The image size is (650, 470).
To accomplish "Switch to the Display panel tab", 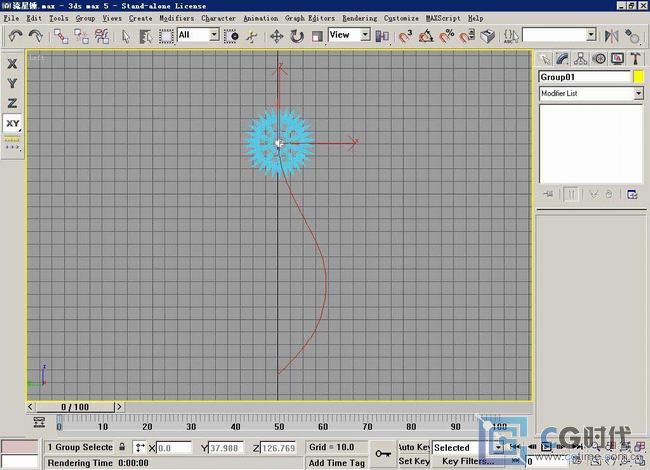I will 617,59.
